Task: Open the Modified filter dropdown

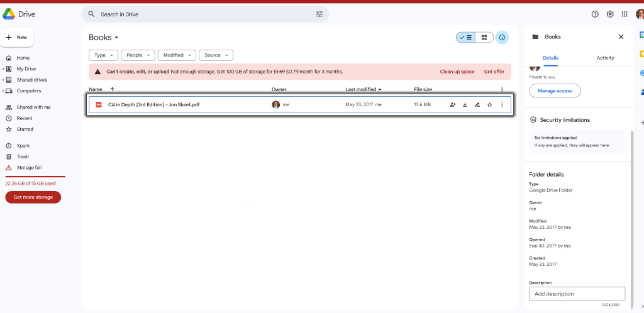Action: 177,55
